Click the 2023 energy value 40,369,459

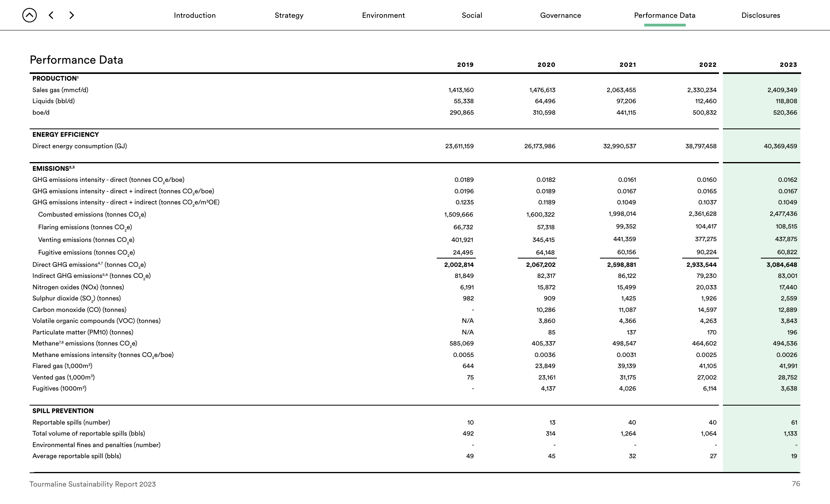780,146
